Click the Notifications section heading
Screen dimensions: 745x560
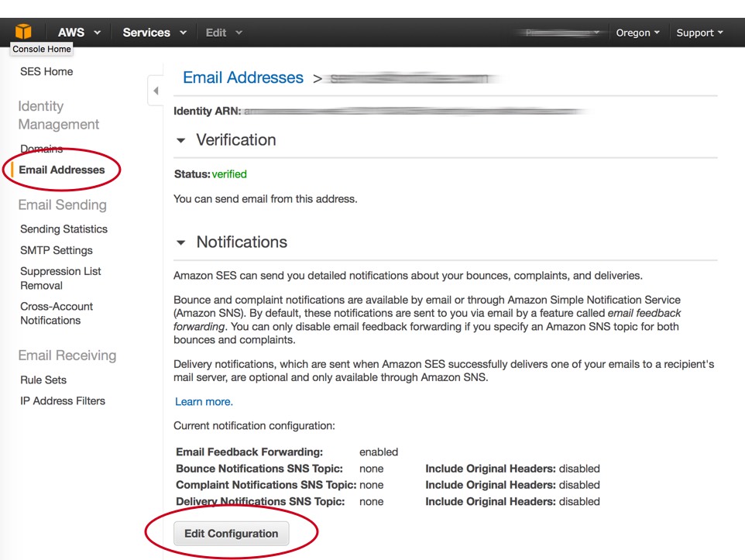pos(242,242)
